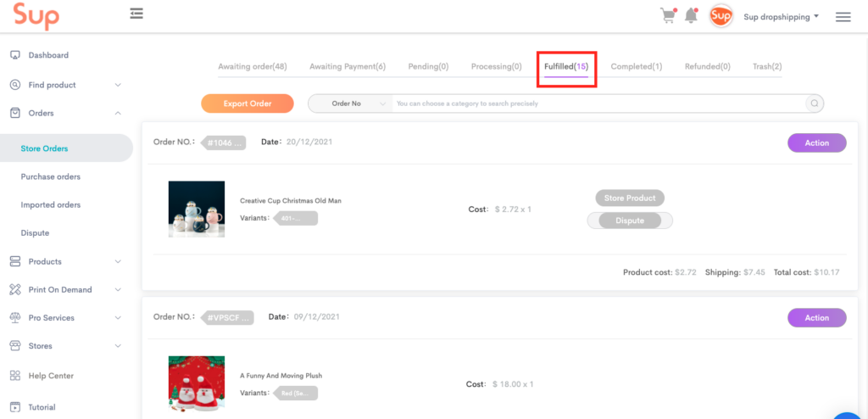
Task: Click A Funny And Moving Plush title
Action: click(x=281, y=375)
